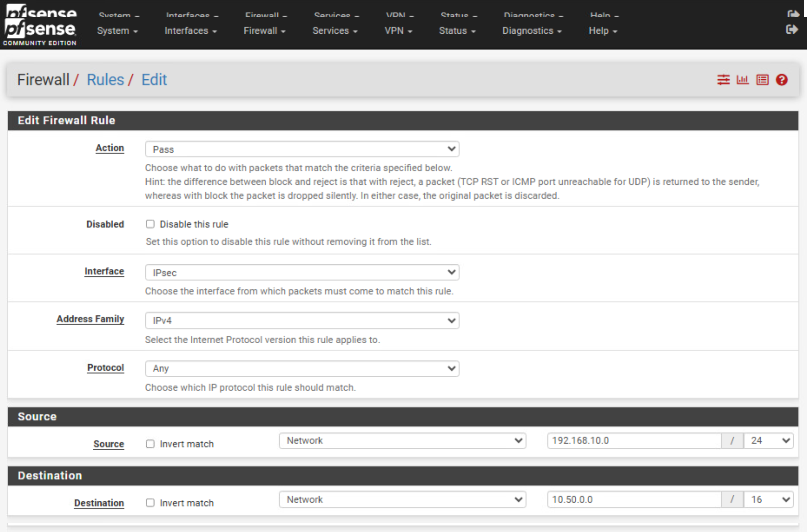Toggle the Disable this rule checkbox

pyautogui.click(x=150, y=224)
